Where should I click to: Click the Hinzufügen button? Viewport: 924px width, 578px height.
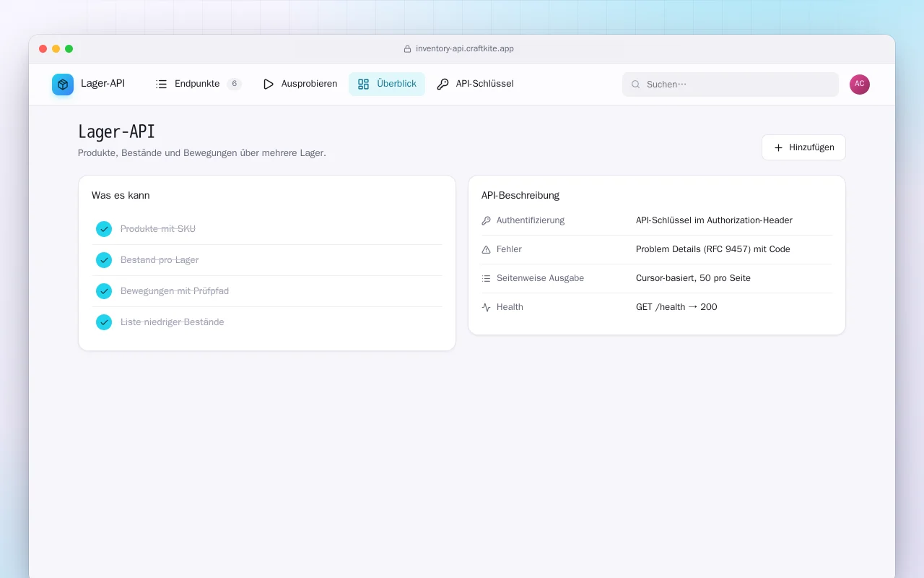point(803,147)
